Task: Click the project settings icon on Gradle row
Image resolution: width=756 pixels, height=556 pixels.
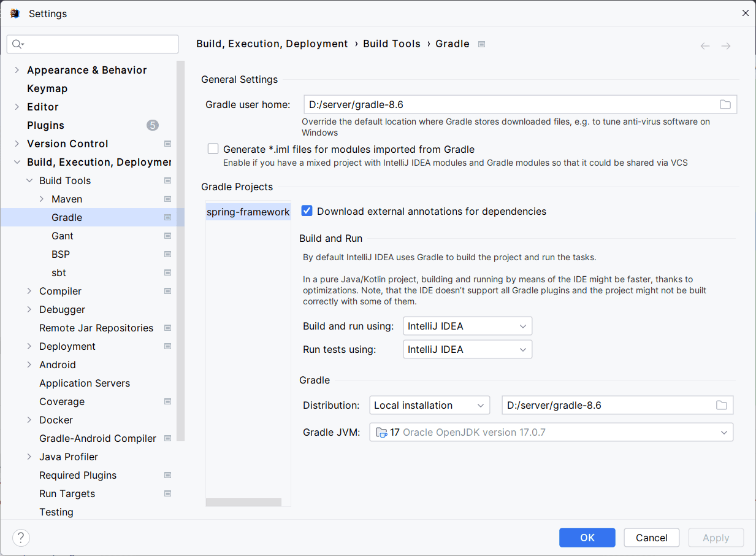Action: coord(167,217)
